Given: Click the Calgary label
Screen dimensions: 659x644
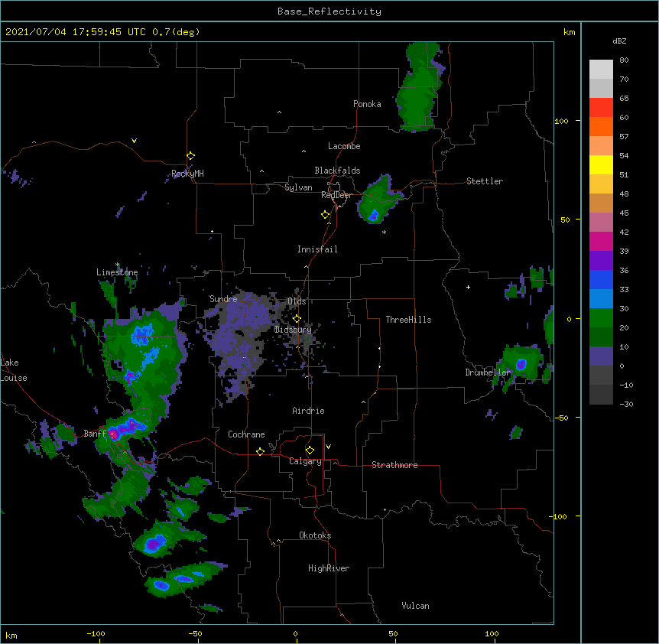Looking at the screenshot, I should (305, 461).
